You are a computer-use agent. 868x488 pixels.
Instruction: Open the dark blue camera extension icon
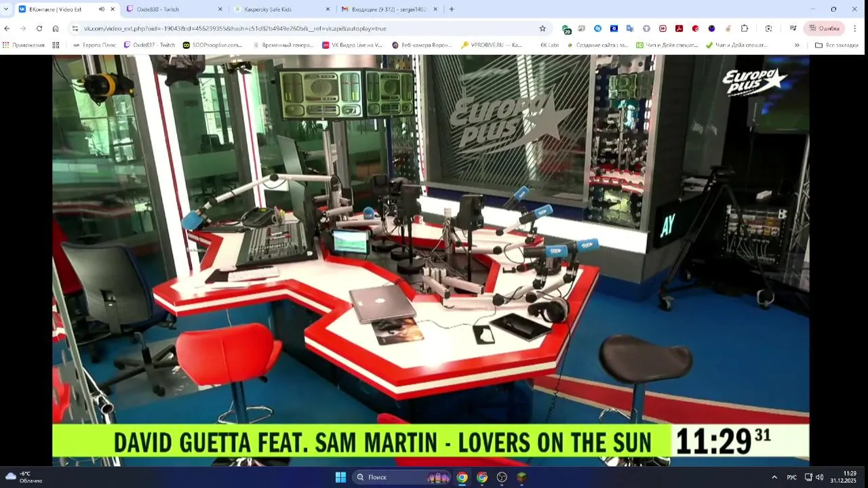(x=614, y=28)
